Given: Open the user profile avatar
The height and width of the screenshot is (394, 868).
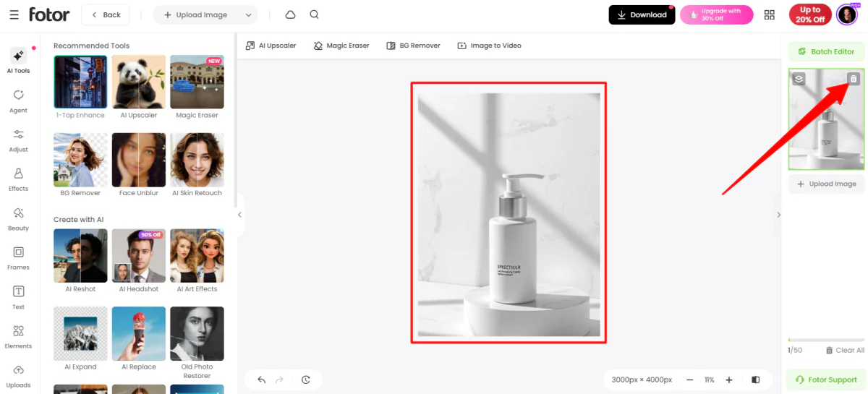Looking at the screenshot, I should pos(846,14).
